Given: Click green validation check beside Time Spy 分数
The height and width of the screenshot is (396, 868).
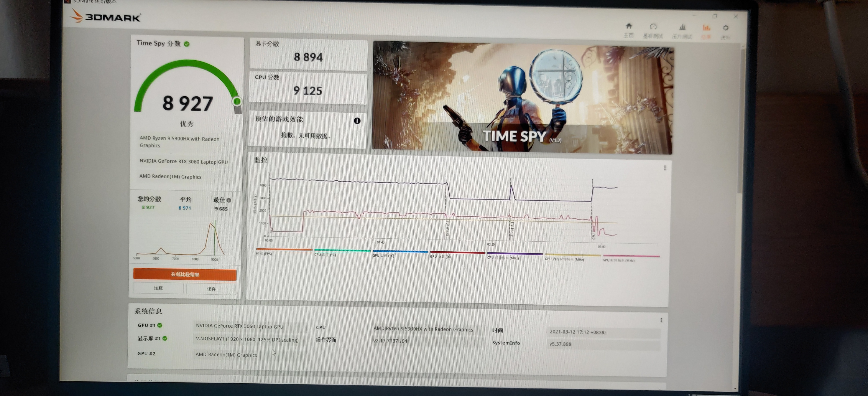Looking at the screenshot, I should (187, 44).
